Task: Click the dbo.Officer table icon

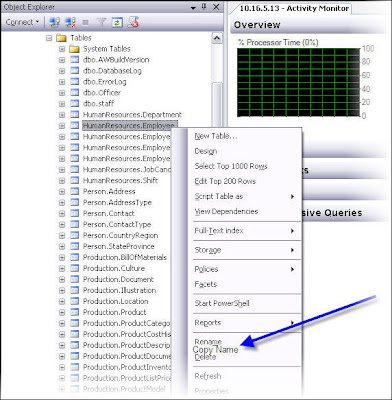Action: (75, 93)
